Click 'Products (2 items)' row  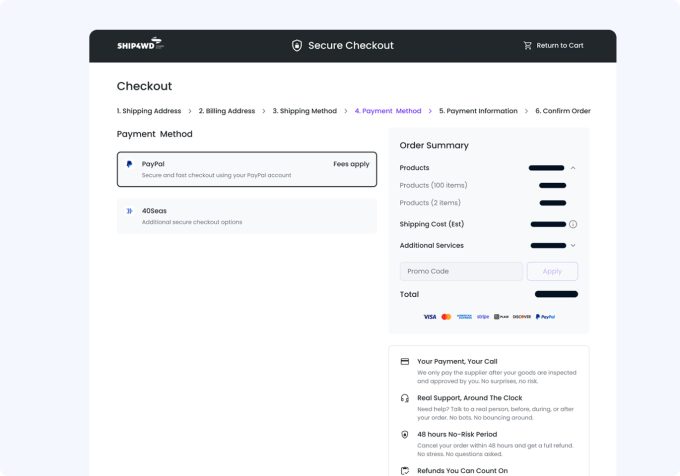pyautogui.click(x=488, y=203)
